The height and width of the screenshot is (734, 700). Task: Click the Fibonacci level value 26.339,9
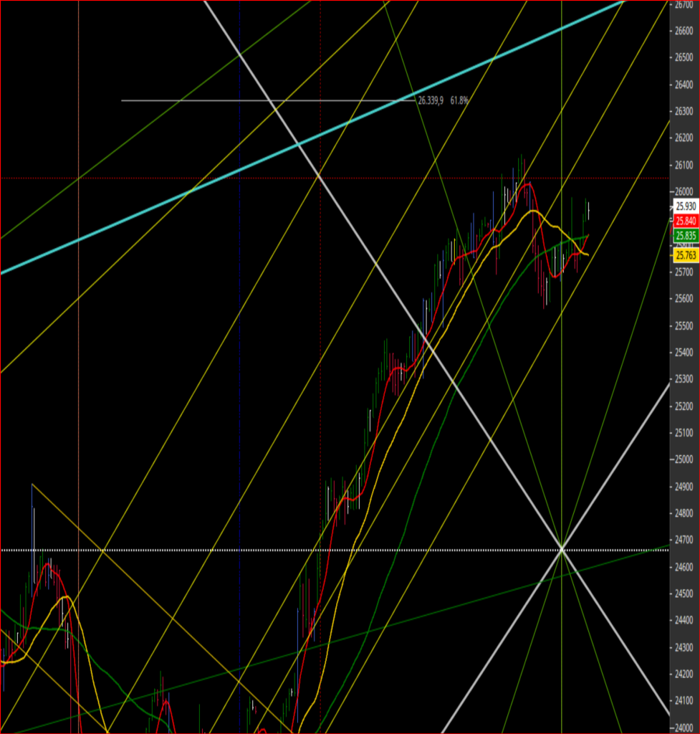pos(431,100)
